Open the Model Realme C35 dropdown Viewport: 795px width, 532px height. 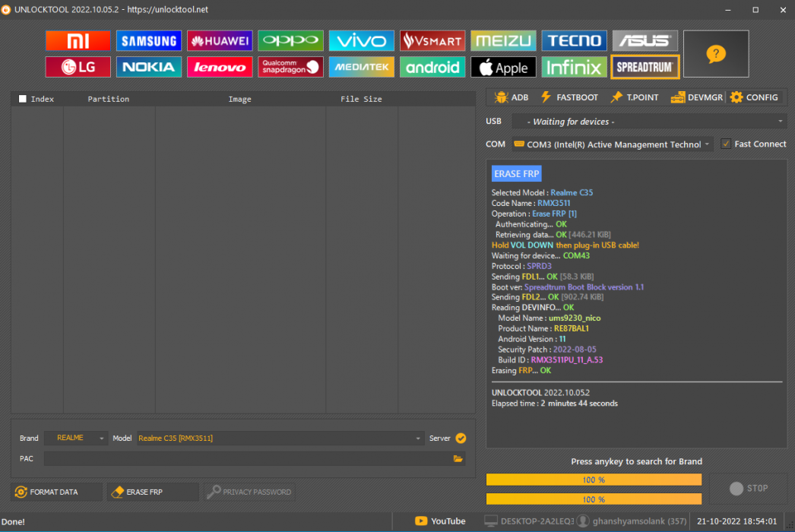coord(280,439)
